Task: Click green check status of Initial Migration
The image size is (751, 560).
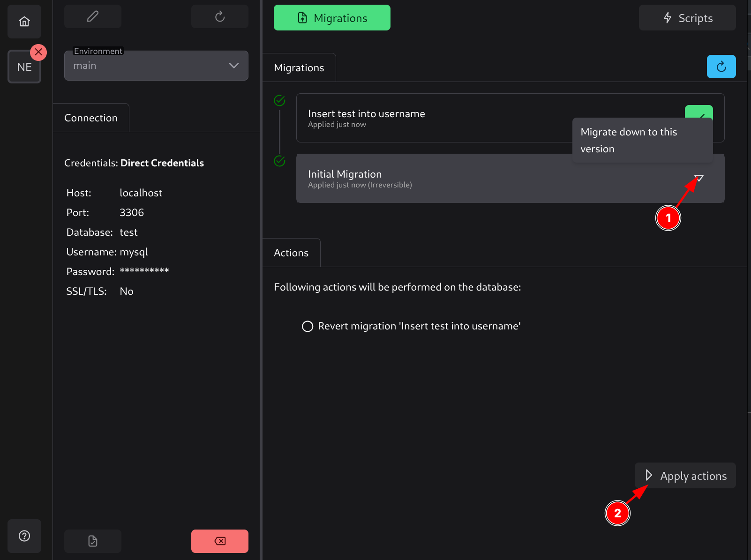Action: click(x=279, y=161)
